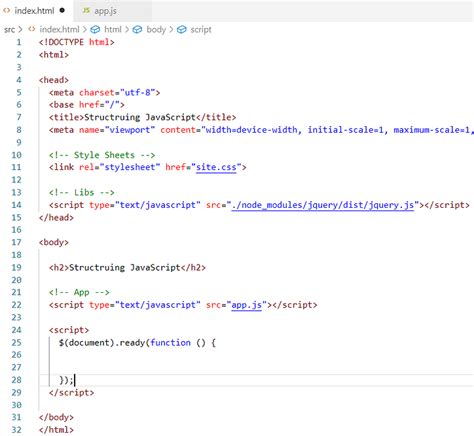Click the opening body tag

click(x=54, y=242)
